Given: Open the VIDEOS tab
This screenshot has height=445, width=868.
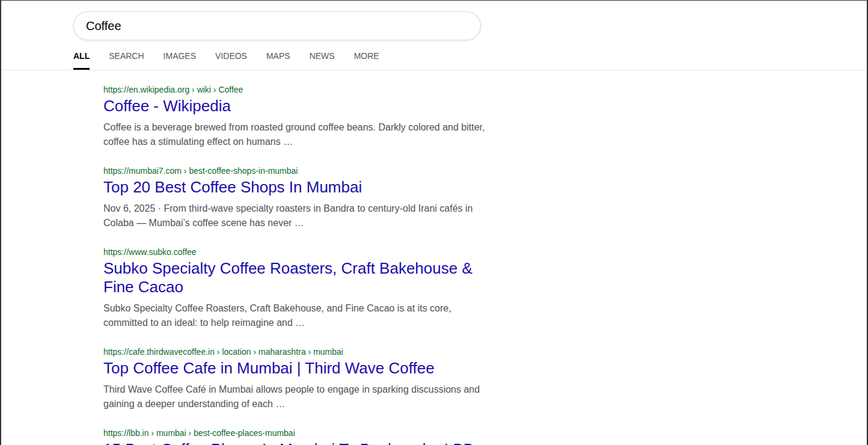Looking at the screenshot, I should [231, 56].
